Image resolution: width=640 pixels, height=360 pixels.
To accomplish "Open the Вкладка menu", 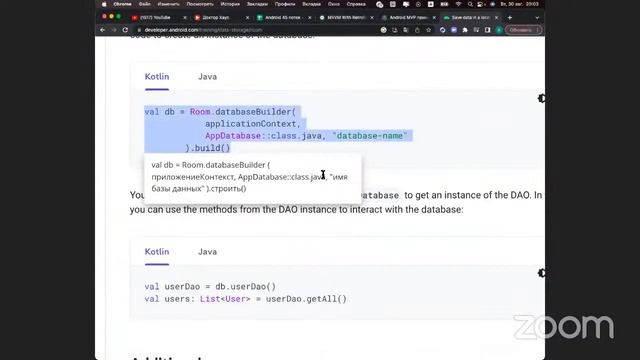I will [x=311, y=4].
